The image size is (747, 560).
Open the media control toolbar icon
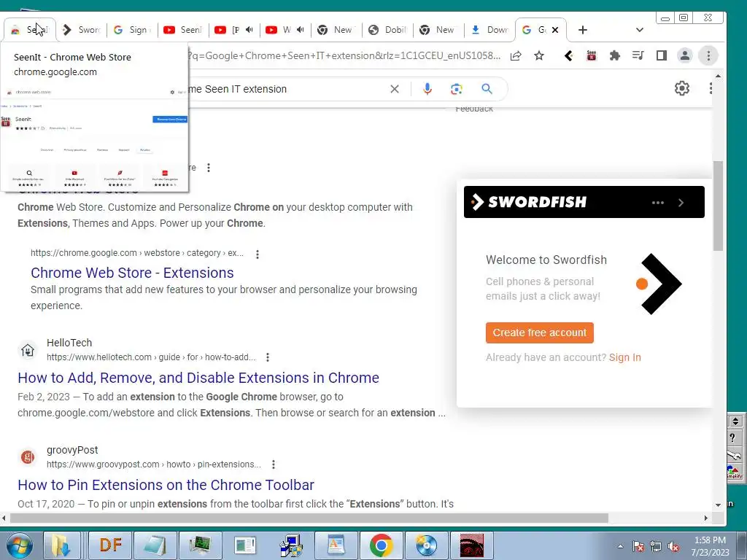[638, 55]
